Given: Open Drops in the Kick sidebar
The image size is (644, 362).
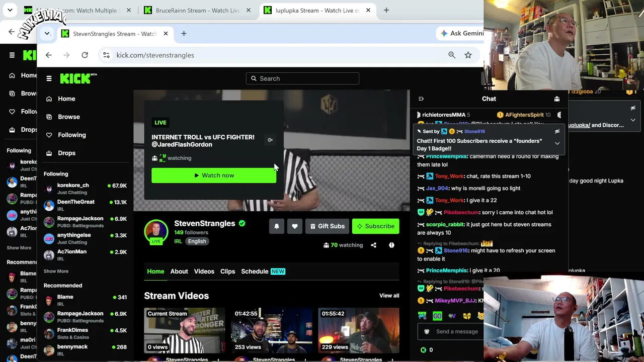Looking at the screenshot, I should (x=66, y=153).
